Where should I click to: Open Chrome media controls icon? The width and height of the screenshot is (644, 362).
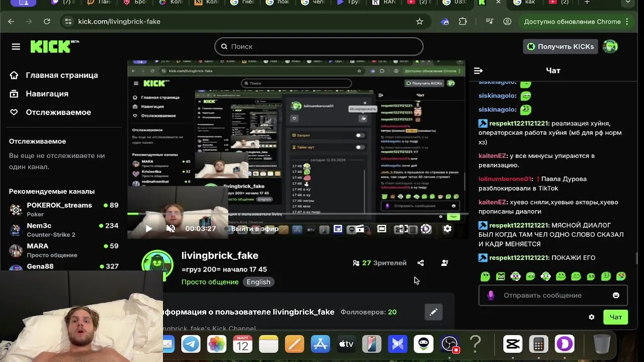coord(490,22)
